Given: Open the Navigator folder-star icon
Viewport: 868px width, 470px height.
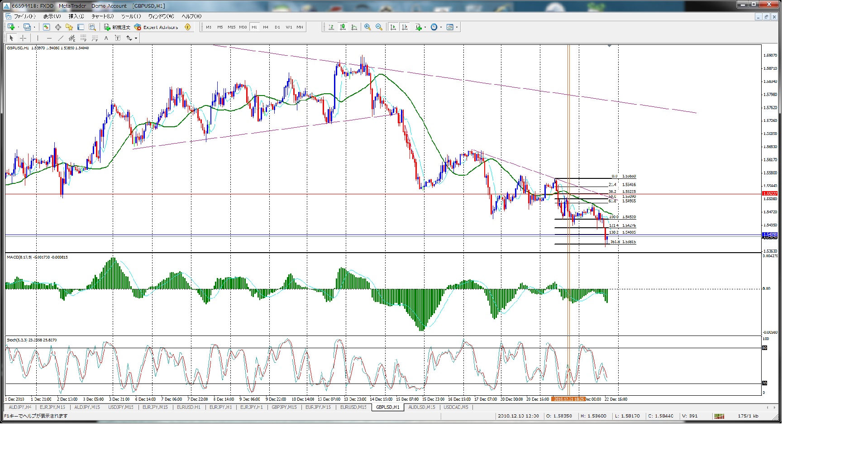Looking at the screenshot, I should 69,27.
